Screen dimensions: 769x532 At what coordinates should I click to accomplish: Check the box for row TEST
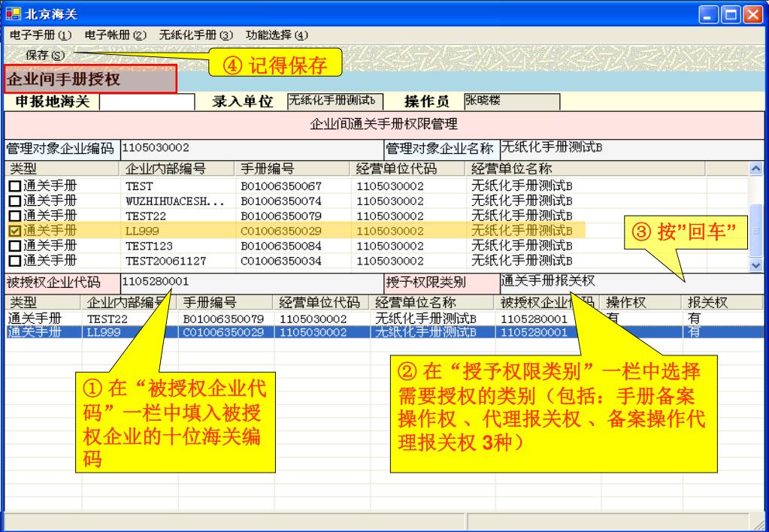click(x=15, y=186)
